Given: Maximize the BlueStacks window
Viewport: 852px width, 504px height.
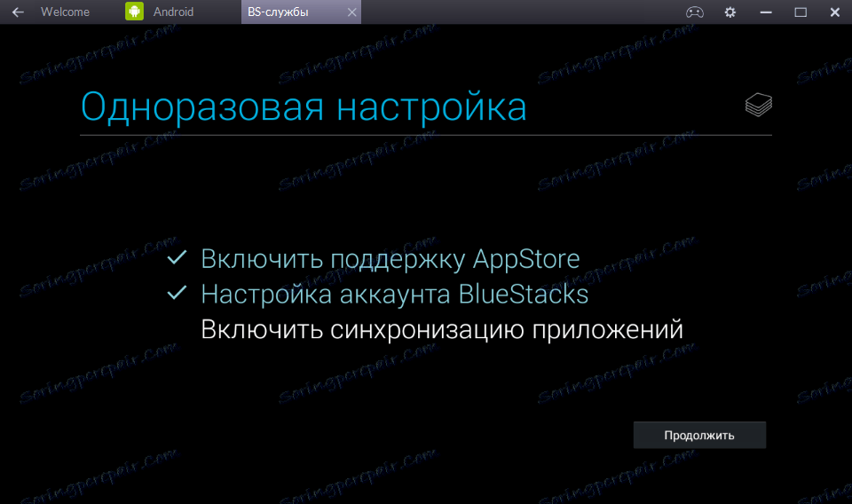Looking at the screenshot, I should [x=801, y=12].
